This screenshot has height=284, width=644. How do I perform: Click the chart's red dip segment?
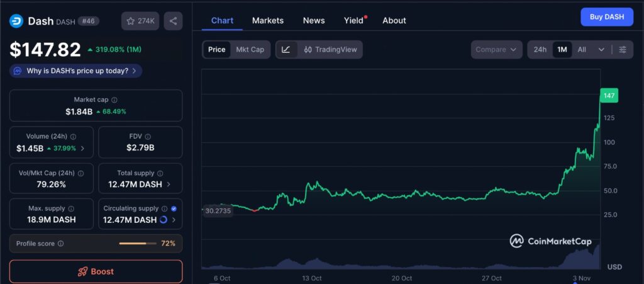(255, 210)
